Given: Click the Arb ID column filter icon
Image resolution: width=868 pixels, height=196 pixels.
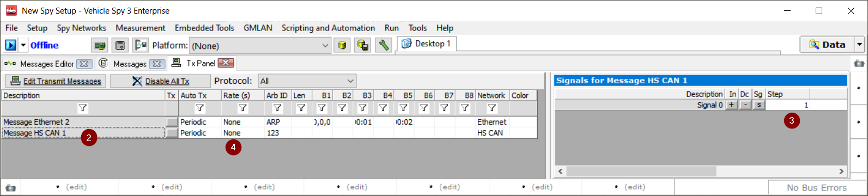Looking at the screenshot, I should click(x=277, y=108).
